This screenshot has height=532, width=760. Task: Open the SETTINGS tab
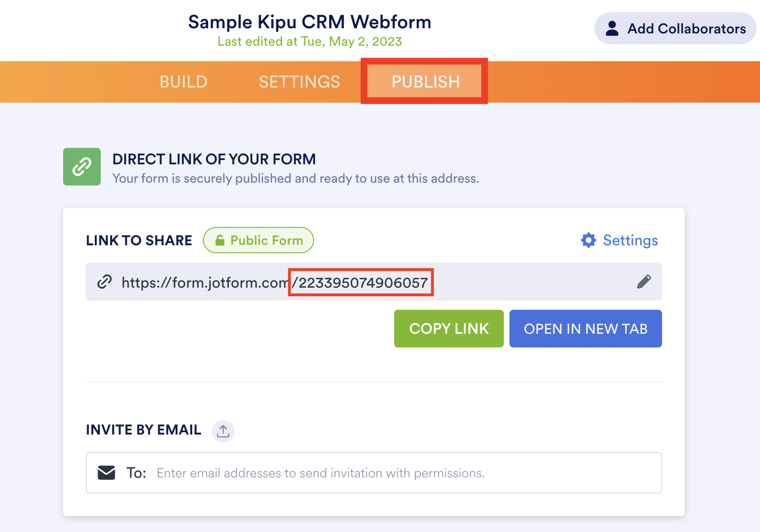tap(299, 82)
